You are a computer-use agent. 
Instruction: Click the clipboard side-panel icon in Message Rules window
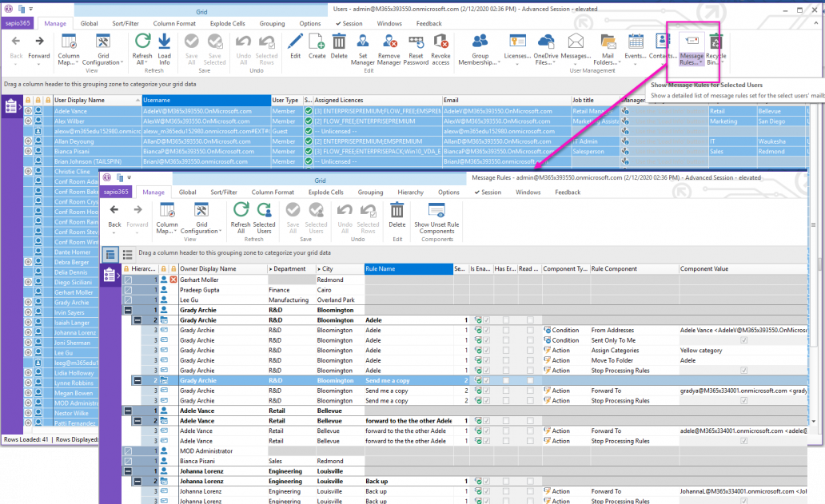click(109, 275)
